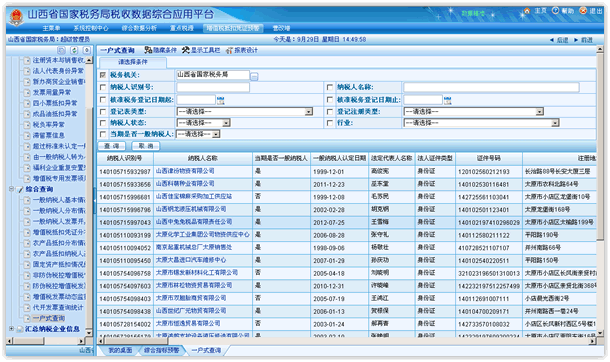
Task: Open the 报表设计 report design icon
Action: 230,50
